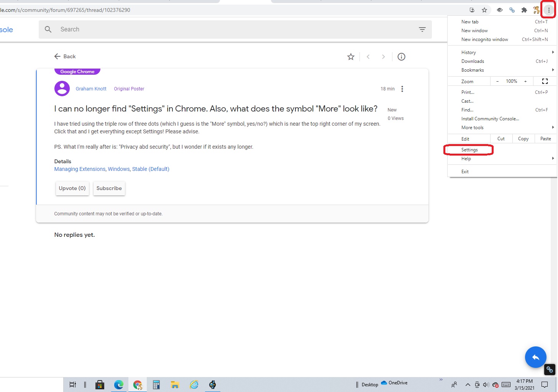Open Graham Knott's profile link
This screenshot has height=392, width=558.
coord(91,89)
